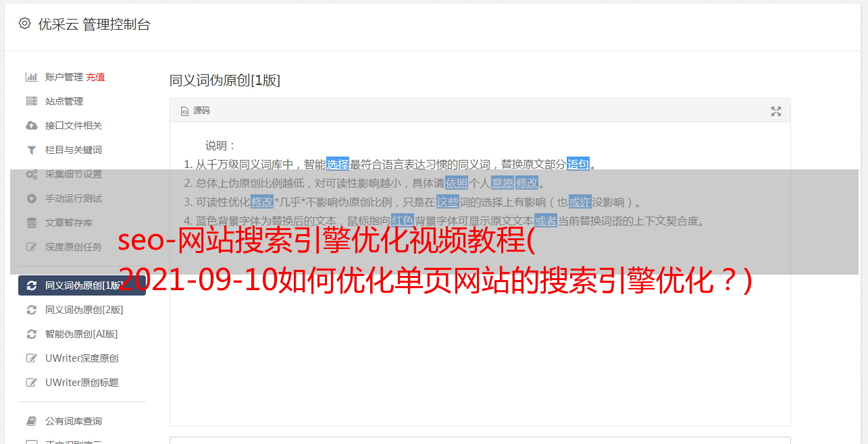
Task: Go to UWriter原创标题
Action: 82,383
